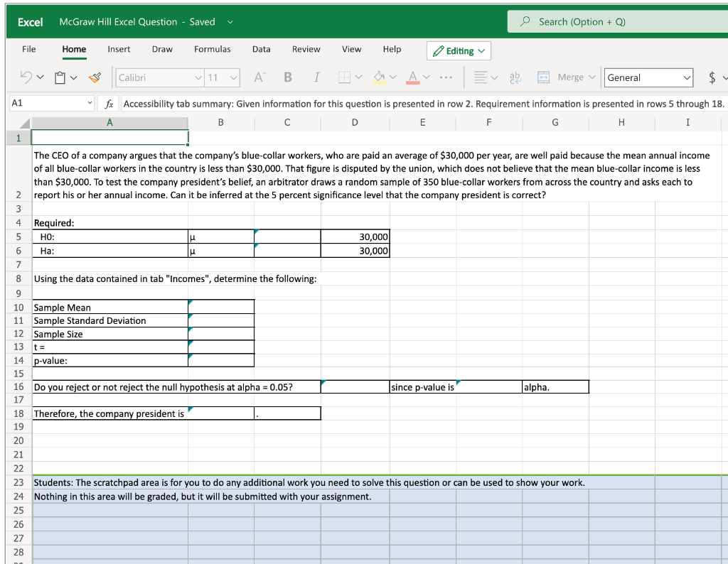The height and width of the screenshot is (564, 728).
Task: Click the dollar currency format icon
Action: [711, 77]
